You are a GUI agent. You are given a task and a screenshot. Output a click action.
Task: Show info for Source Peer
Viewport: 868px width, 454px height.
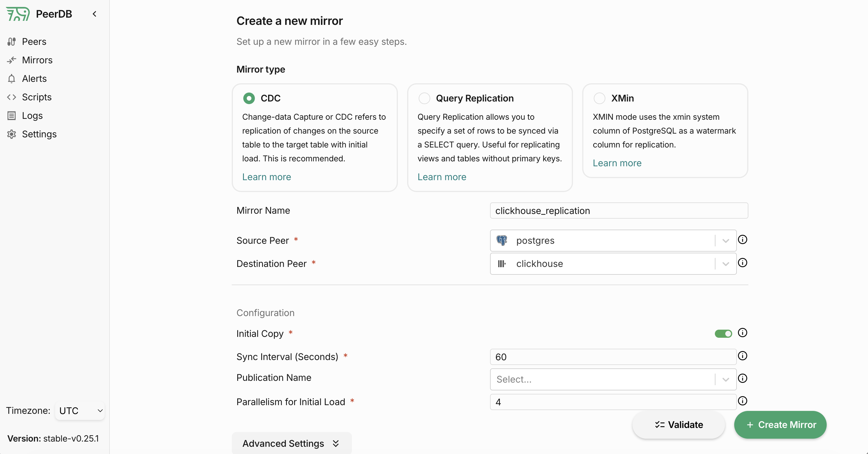[743, 239]
